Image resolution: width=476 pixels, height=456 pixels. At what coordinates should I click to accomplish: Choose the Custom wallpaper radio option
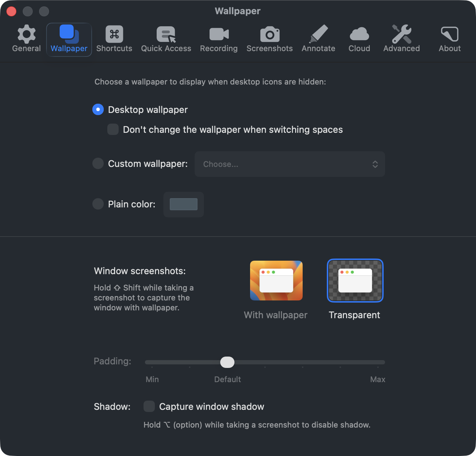pos(98,164)
